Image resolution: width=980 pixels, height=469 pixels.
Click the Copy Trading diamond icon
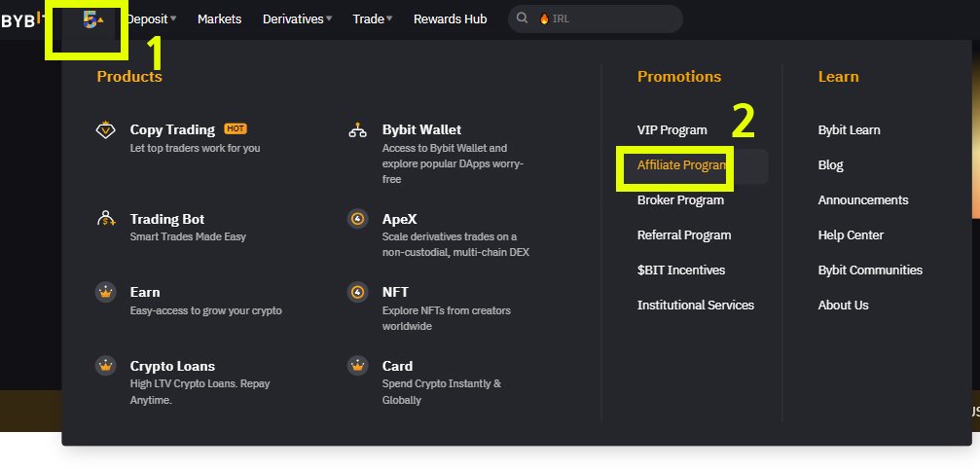pyautogui.click(x=106, y=129)
